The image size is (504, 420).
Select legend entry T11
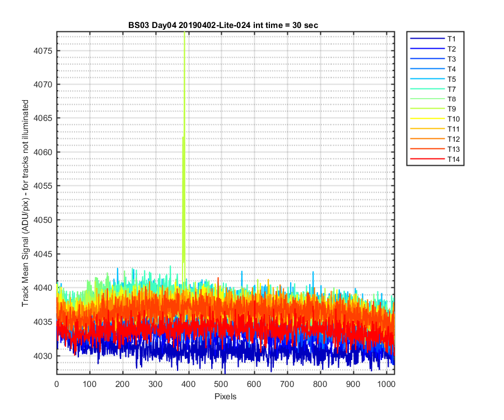[x=435, y=129]
